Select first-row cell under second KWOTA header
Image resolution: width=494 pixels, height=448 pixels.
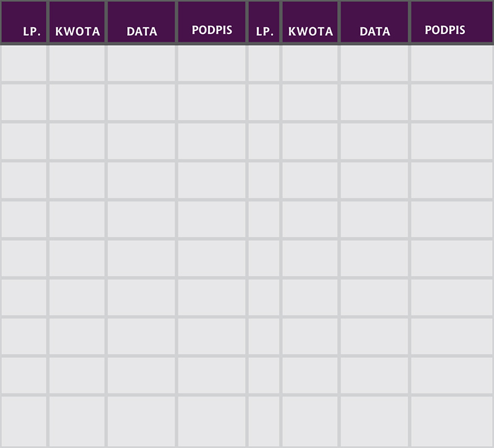(x=310, y=64)
